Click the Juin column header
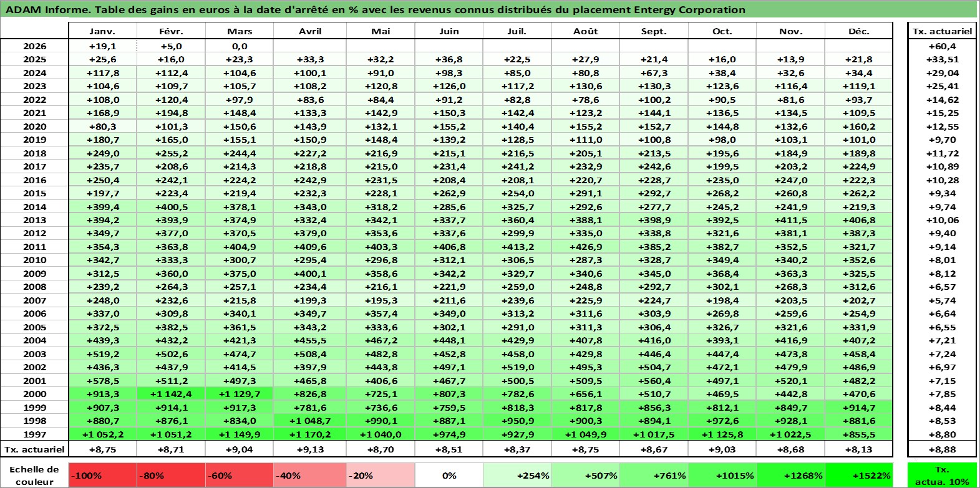The height and width of the screenshot is (488, 980). 449,31
